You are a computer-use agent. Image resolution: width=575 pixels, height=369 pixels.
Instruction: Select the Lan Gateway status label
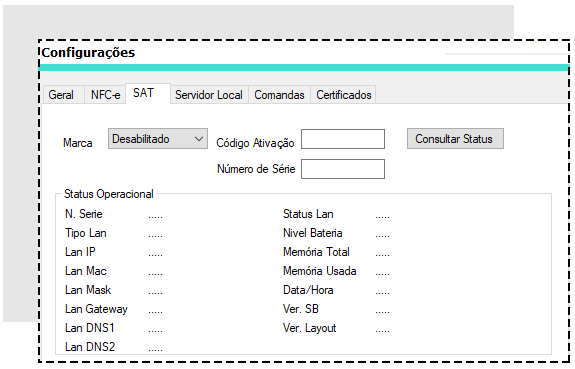click(96, 309)
